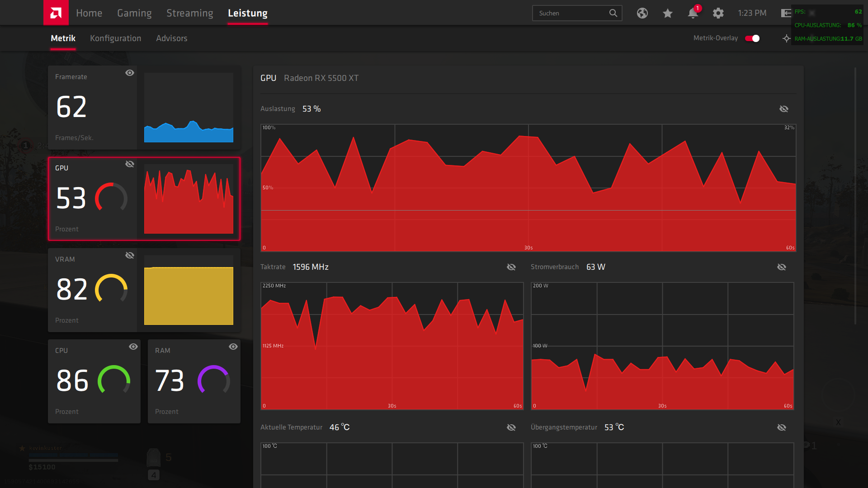Click the 53 % Auslastung value

(x=311, y=109)
